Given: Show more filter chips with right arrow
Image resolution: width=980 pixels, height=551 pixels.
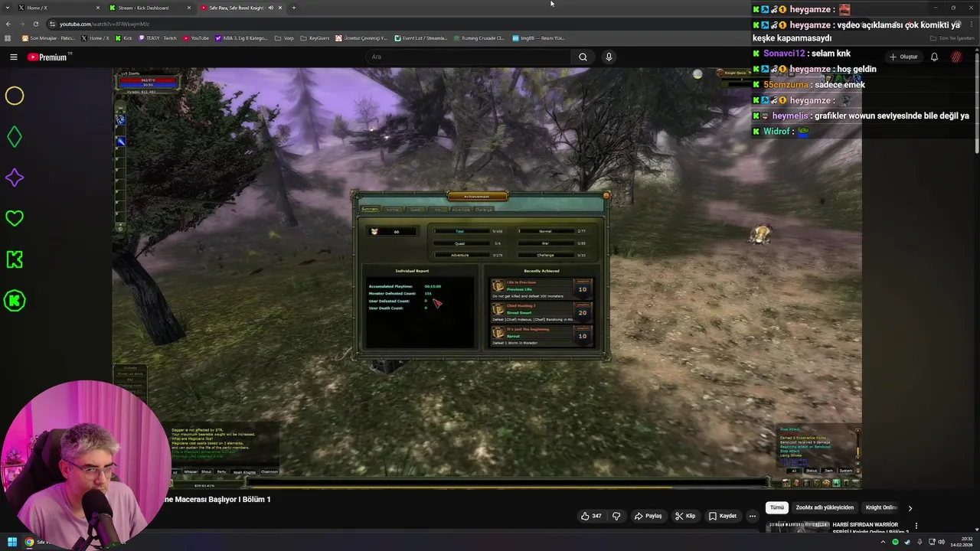Looking at the screenshot, I should click(x=910, y=507).
